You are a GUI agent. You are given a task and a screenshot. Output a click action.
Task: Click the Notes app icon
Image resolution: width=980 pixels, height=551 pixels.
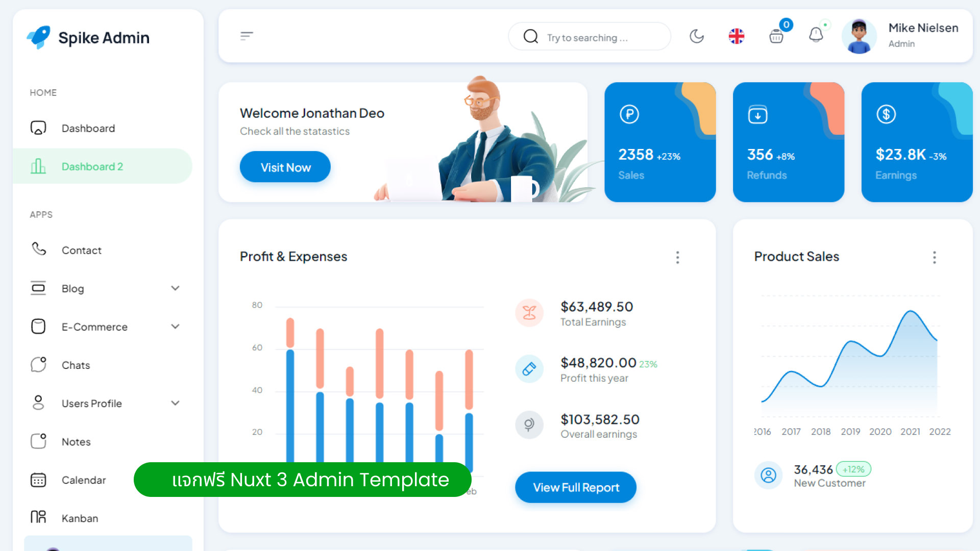[x=37, y=441]
